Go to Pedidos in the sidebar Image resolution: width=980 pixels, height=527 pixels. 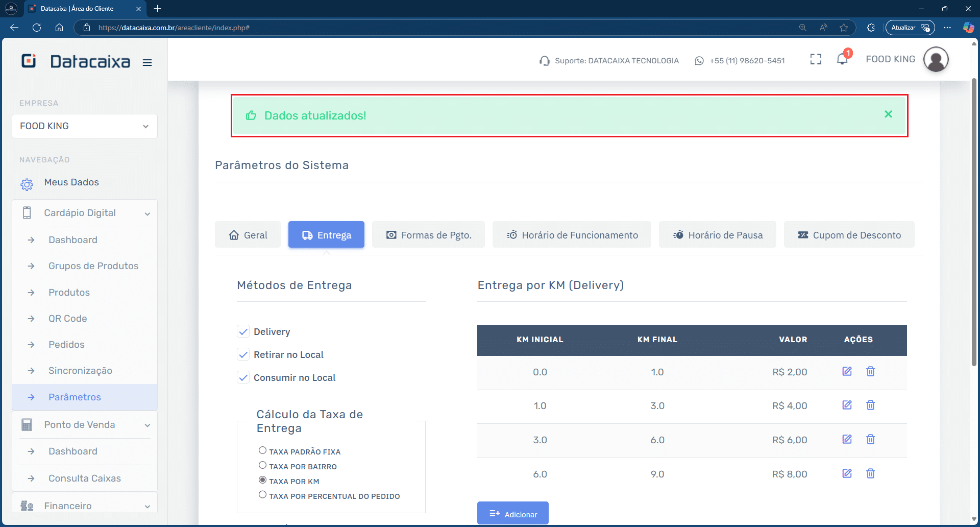[66, 345]
